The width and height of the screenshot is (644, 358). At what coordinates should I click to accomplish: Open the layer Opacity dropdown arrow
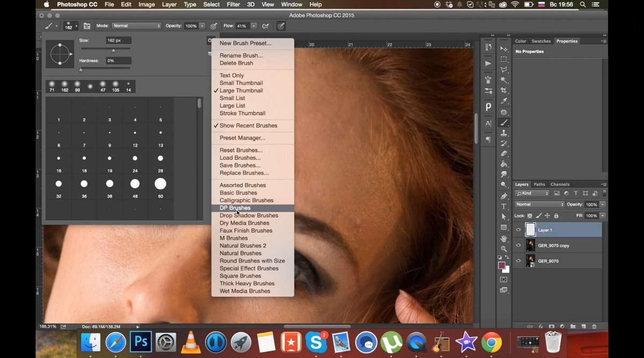[603, 204]
